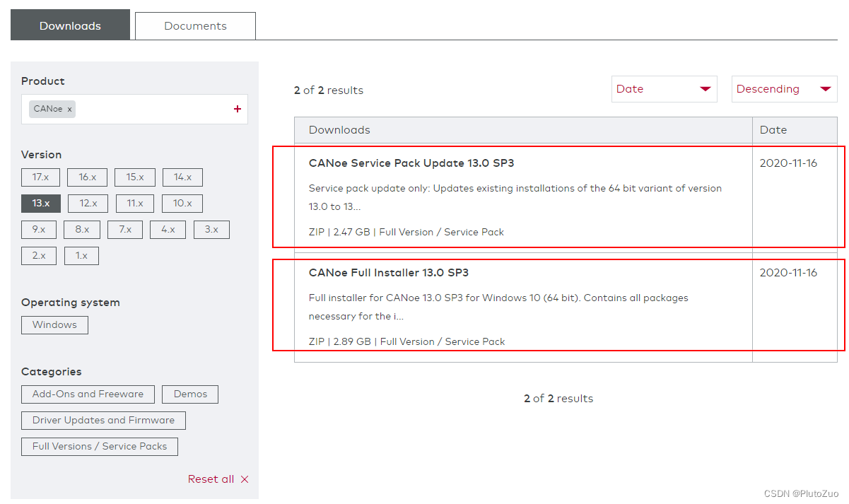Choose the 7.x version button
The height and width of the screenshot is (504, 849).
point(125,230)
